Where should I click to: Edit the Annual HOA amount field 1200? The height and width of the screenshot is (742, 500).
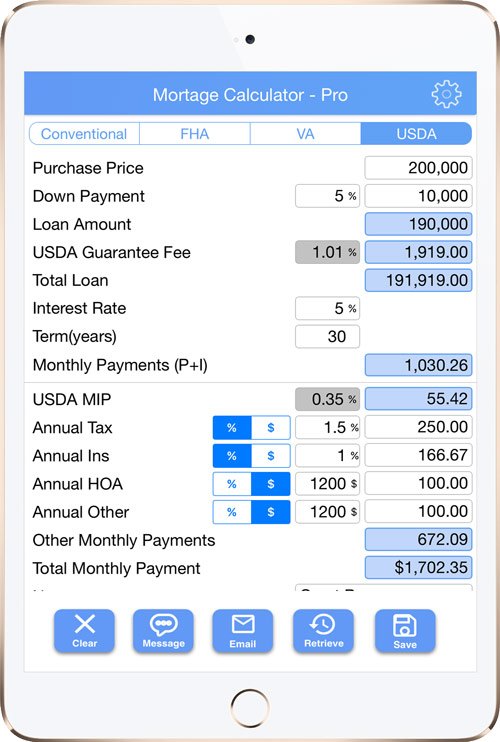point(327,484)
